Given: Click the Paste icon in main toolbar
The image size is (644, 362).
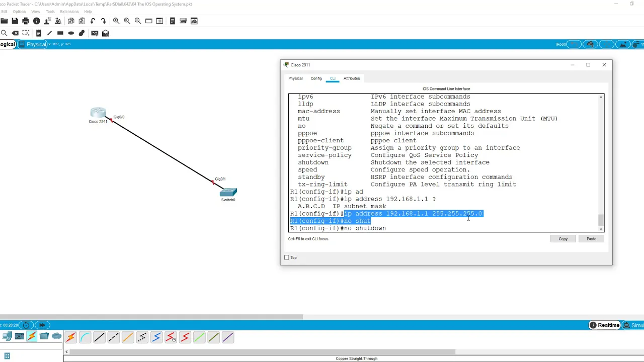Looking at the screenshot, I should (x=82, y=21).
